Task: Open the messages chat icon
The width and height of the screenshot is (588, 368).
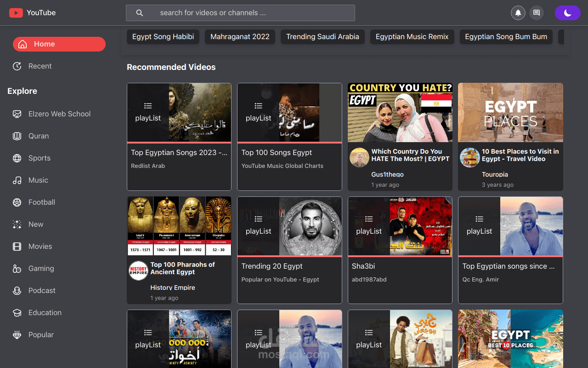Action: point(536,13)
